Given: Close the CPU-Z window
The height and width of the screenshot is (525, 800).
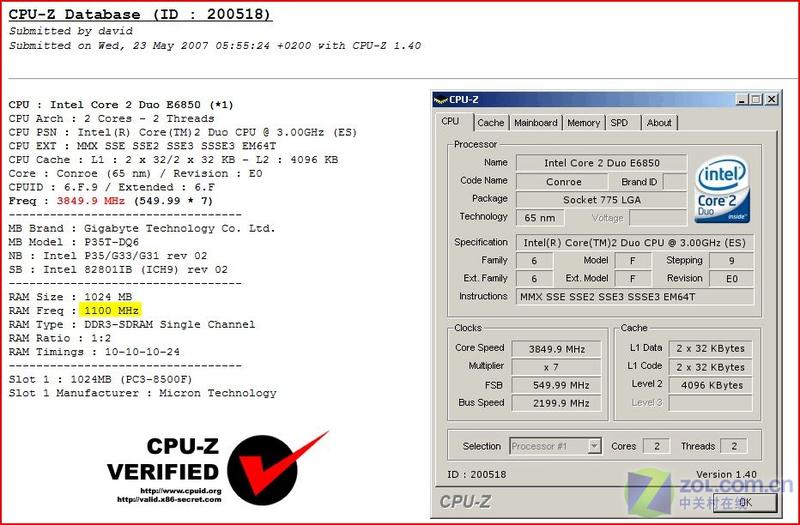Looking at the screenshot, I should point(772,99).
